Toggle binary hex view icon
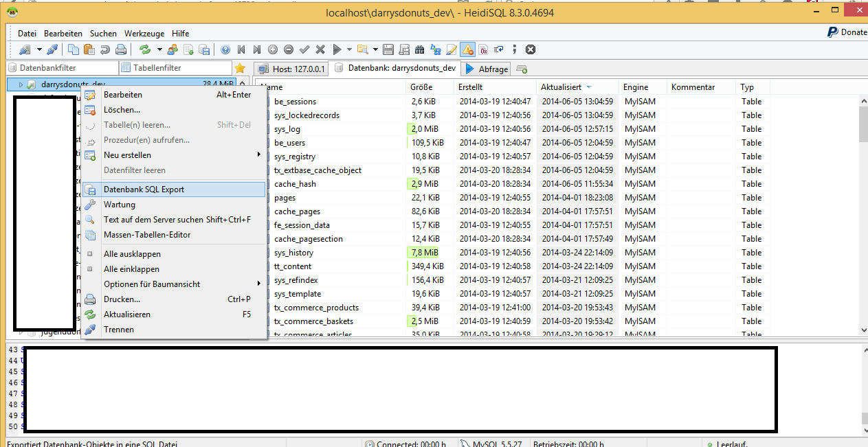 coord(483,49)
